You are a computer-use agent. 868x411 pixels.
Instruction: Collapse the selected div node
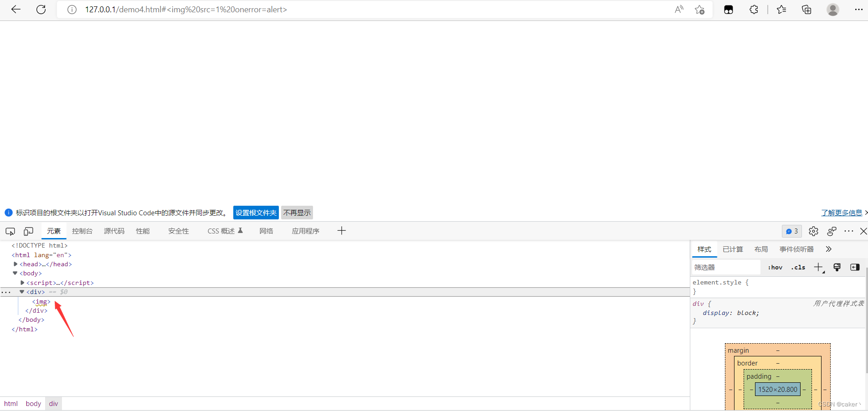[x=21, y=292]
